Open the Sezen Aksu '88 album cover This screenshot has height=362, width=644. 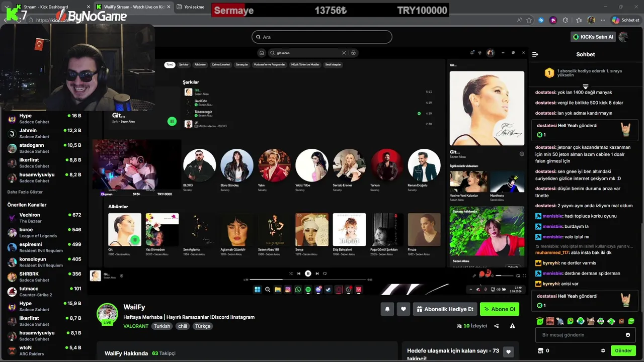pos(274,229)
